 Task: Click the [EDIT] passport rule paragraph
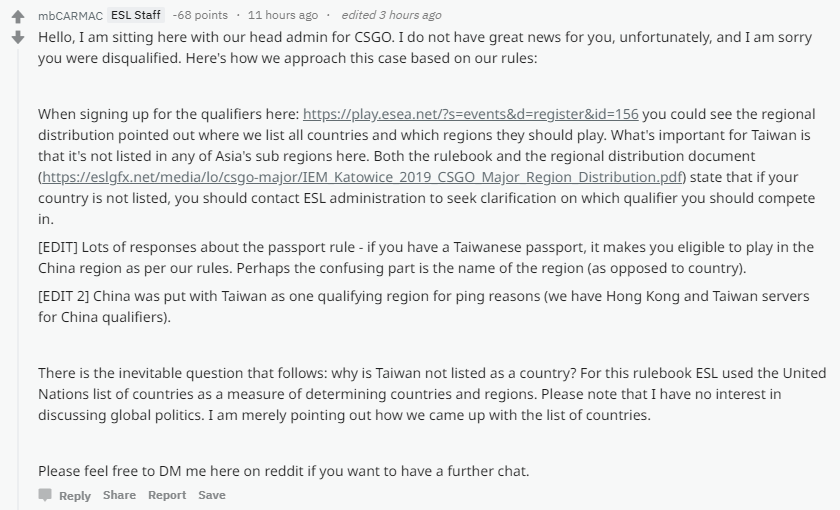click(x=426, y=257)
